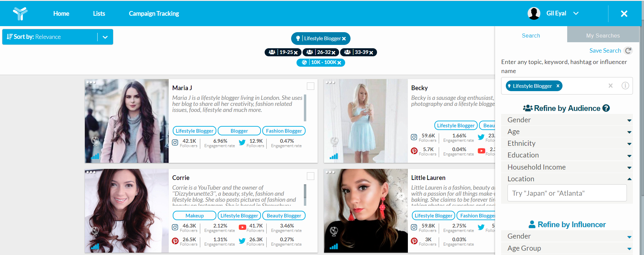The width and height of the screenshot is (644, 255).
Task: Open Campaign Tracking from top menu
Action: tap(154, 13)
